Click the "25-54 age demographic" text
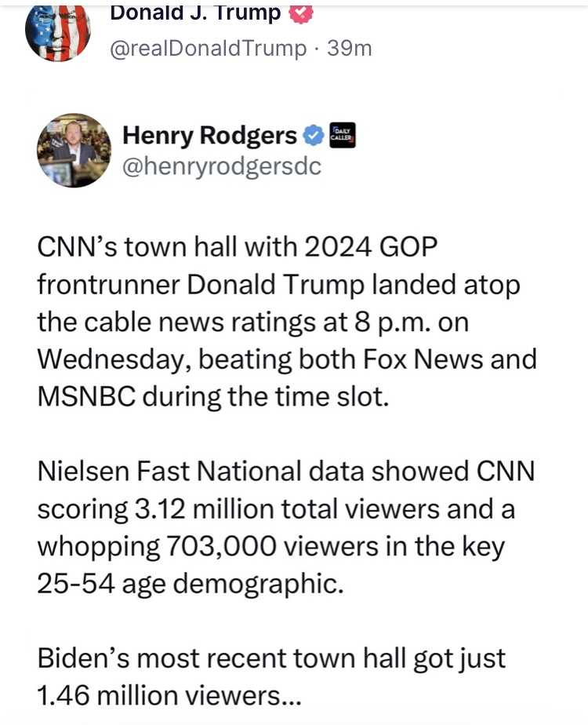Screen dimensions: 588x725 pyautogui.click(x=191, y=584)
